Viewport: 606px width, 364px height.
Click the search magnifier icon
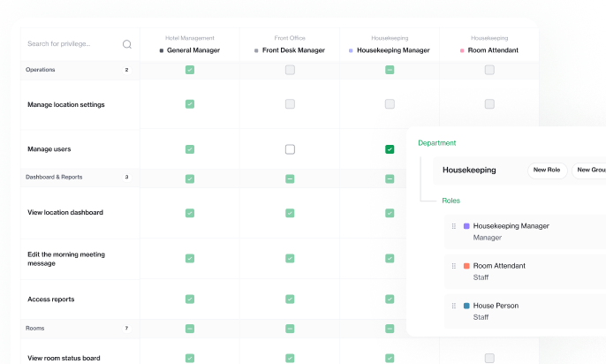pos(127,44)
